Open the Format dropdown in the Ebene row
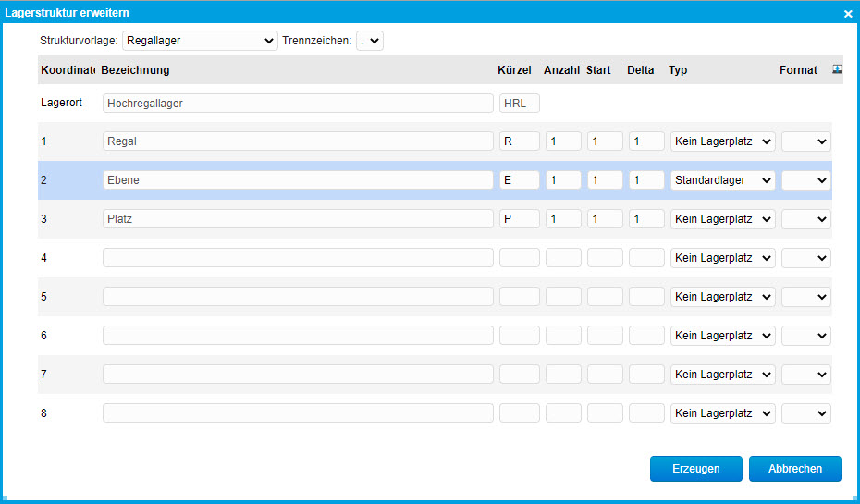 (x=806, y=180)
